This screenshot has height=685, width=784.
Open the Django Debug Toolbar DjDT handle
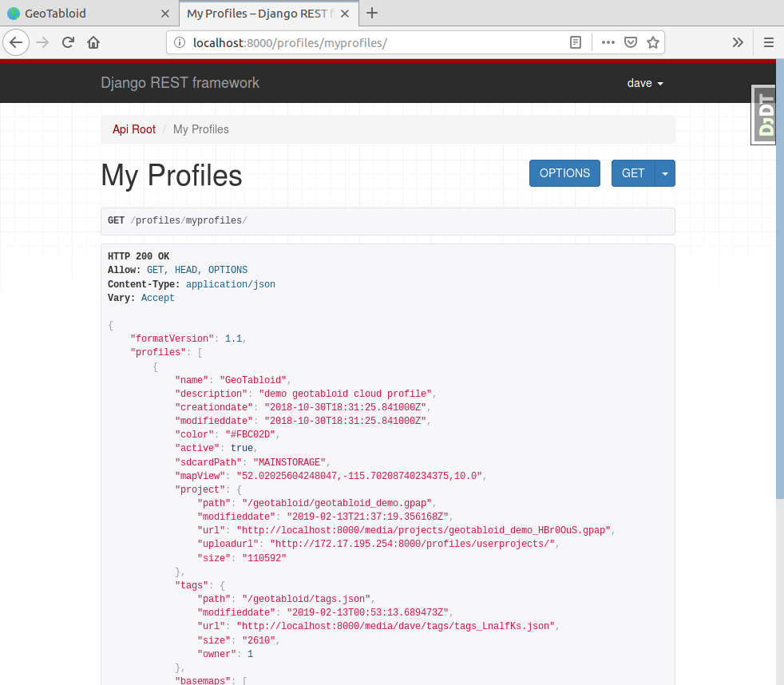764,115
